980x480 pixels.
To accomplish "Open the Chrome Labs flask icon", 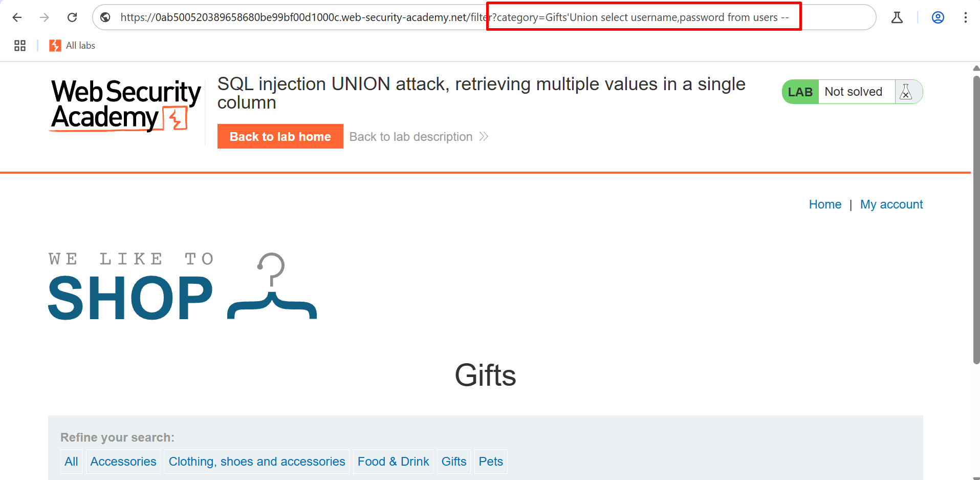I will point(897,17).
